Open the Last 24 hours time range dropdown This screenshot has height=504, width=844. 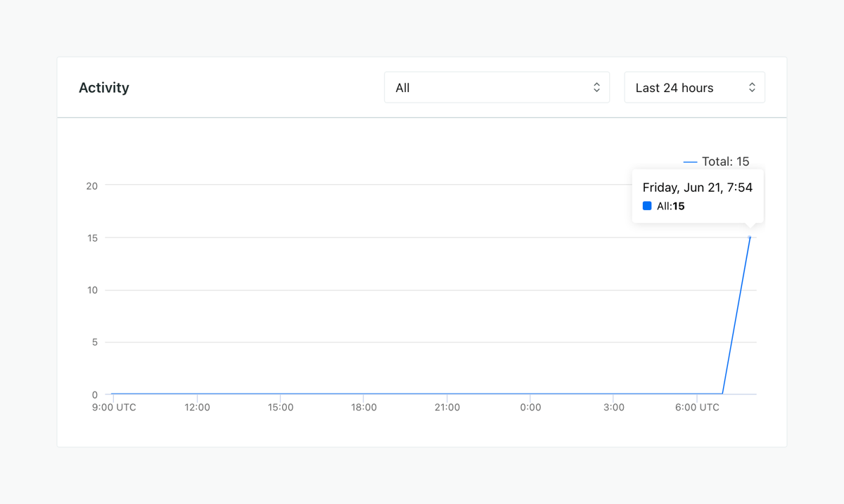(x=694, y=86)
